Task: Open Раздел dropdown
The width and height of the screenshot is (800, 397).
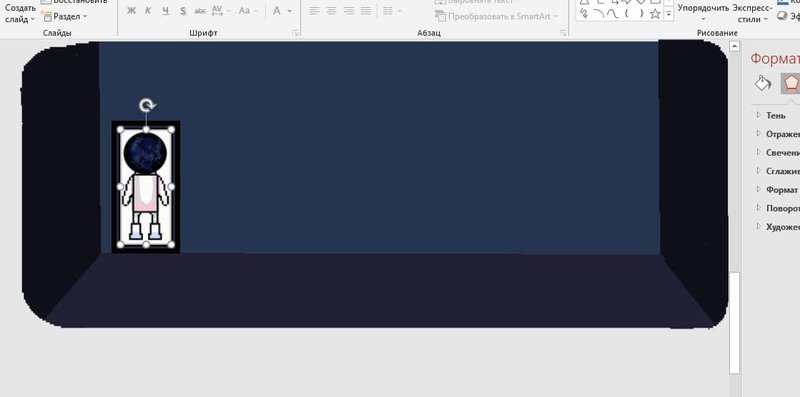Action: point(65,16)
